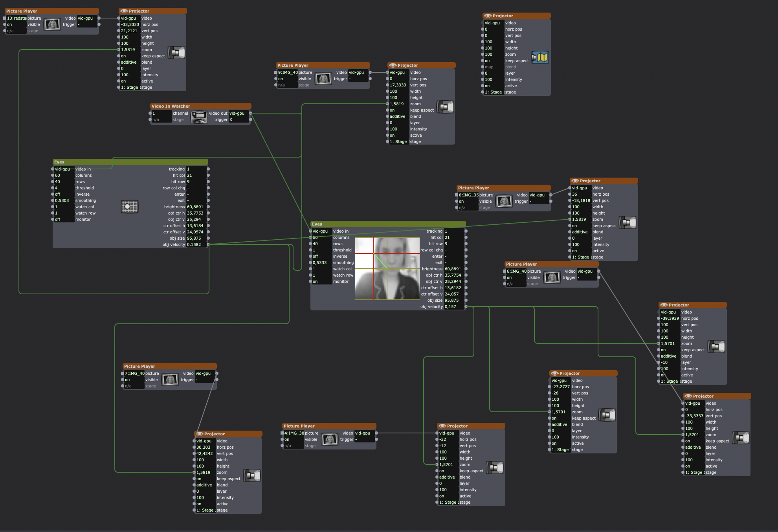Viewport: 778px width, 532px height.
Task: Toggle inverse 'off' value in the left Eyes actor
Action: (64, 194)
